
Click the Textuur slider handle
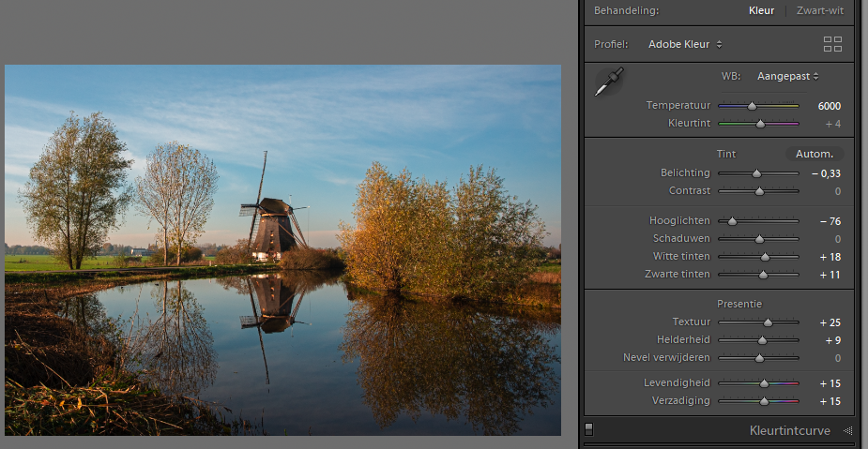point(768,322)
